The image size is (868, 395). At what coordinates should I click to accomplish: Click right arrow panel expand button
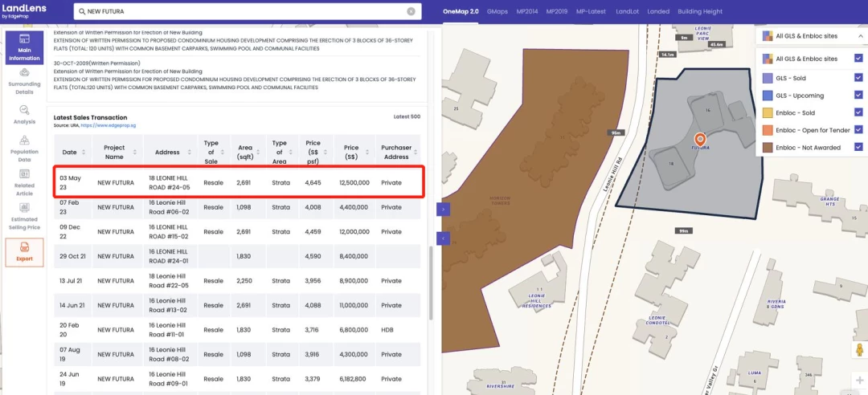[443, 209]
